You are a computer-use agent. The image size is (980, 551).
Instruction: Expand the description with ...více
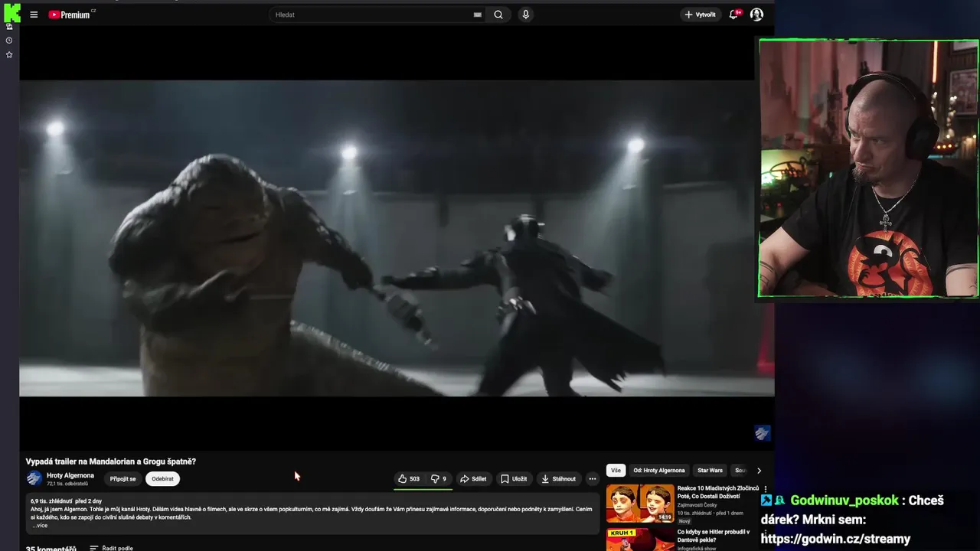(39, 526)
